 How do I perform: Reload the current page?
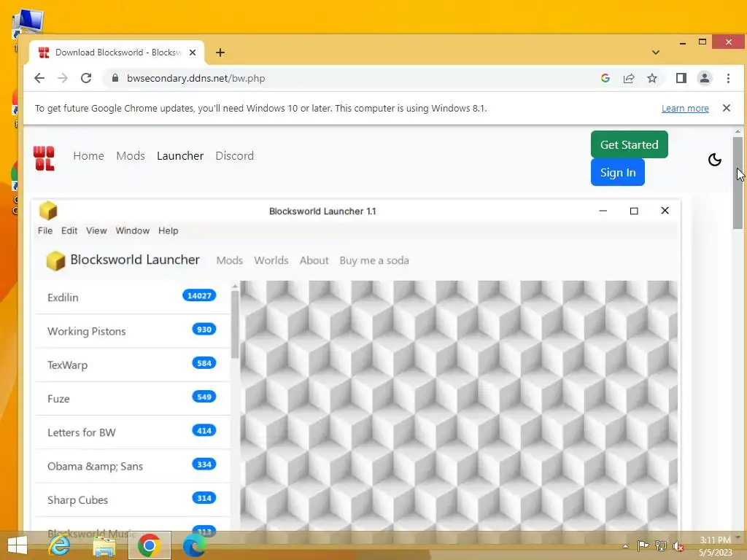pos(86,78)
